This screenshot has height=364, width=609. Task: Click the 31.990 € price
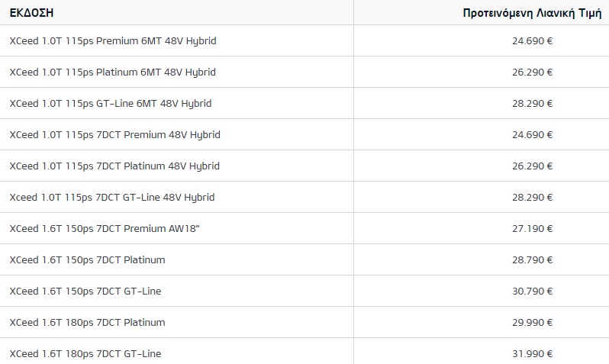point(532,353)
